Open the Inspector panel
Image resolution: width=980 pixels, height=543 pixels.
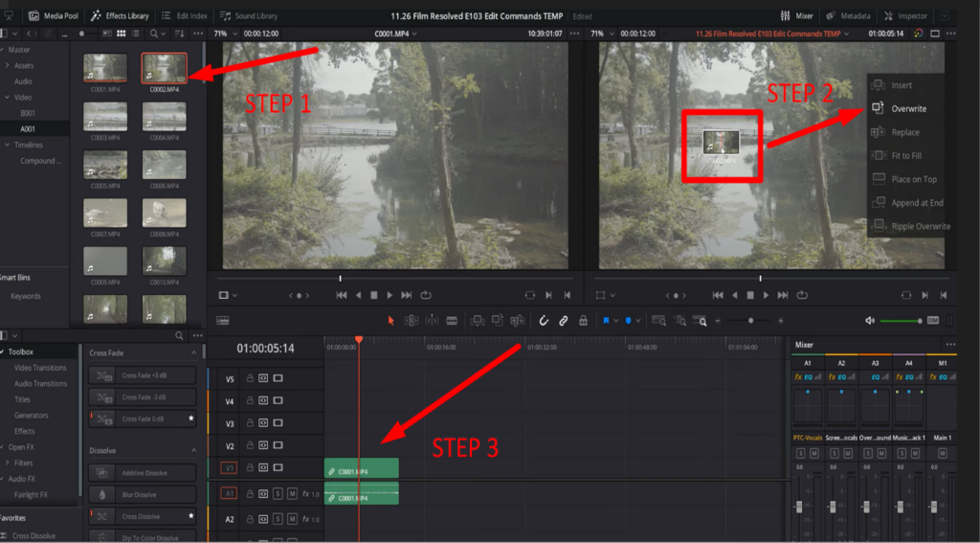coord(905,15)
